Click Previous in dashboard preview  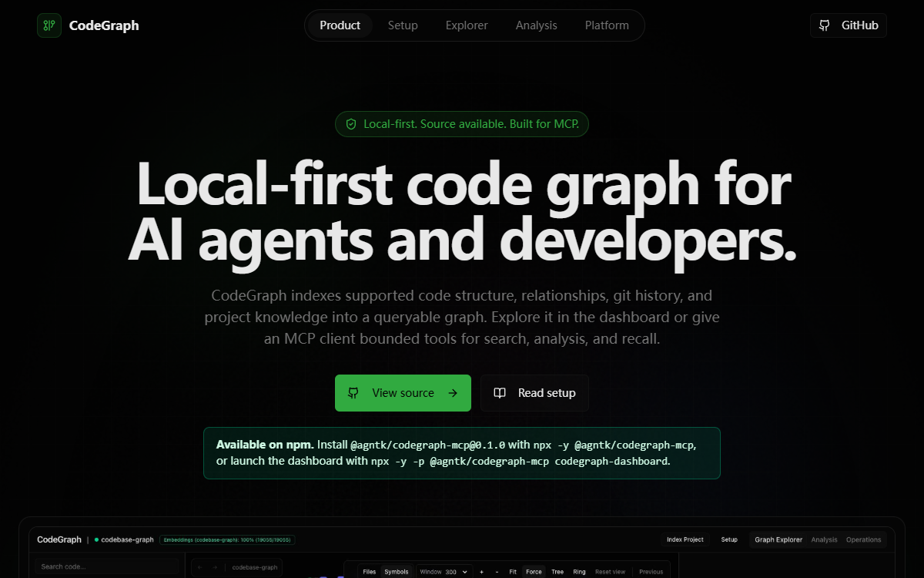coord(651,572)
